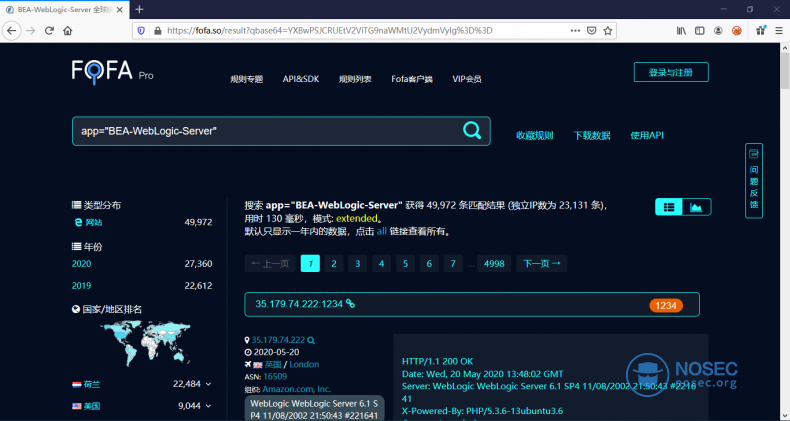Click the link icon next to 35.179.74.222:1234

tap(350, 304)
